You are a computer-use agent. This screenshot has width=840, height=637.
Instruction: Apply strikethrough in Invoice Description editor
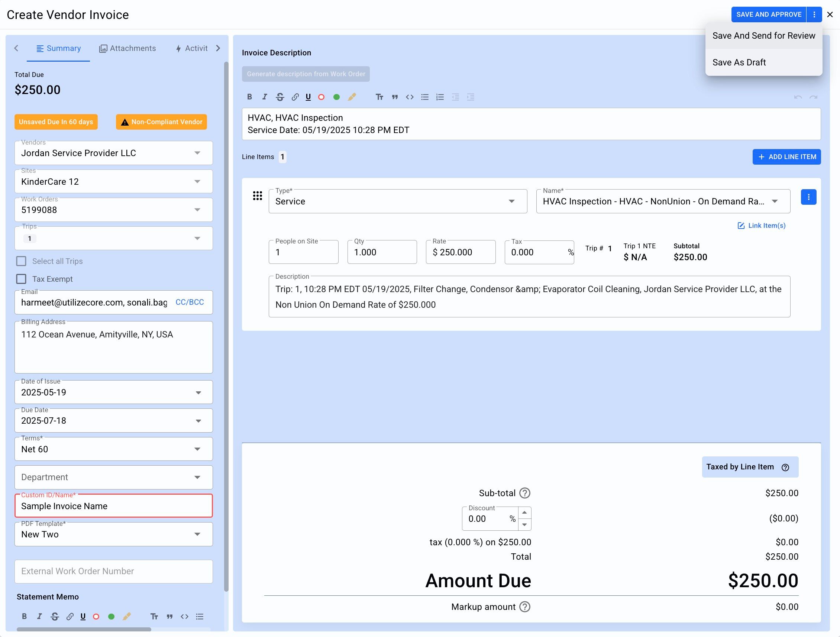tap(280, 97)
